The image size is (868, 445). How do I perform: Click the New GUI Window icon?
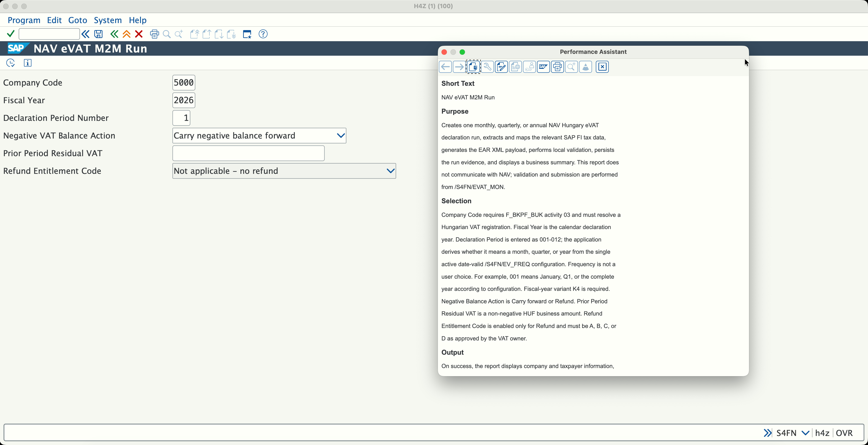point(247,34)
